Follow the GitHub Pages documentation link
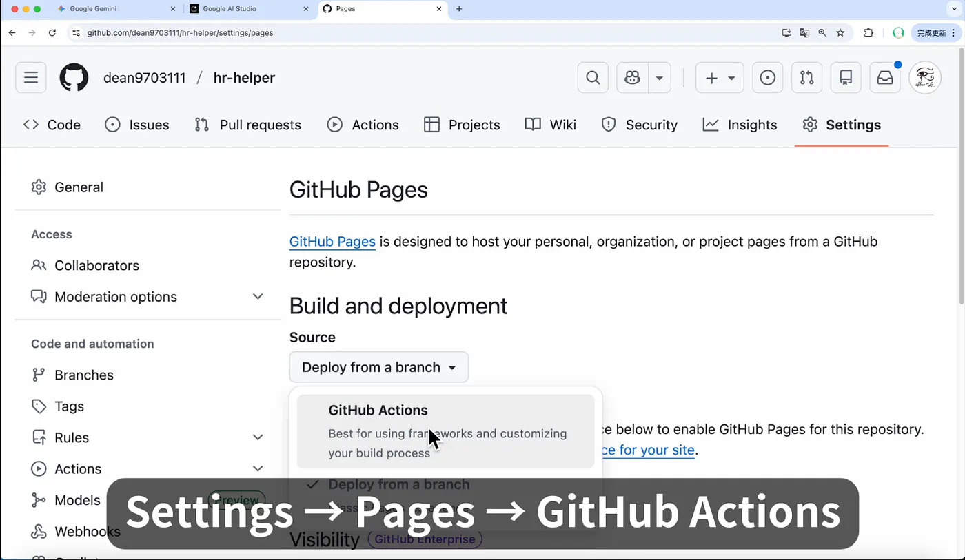The image size is (965, 560). pyautogui.click(x=332, y=242)
